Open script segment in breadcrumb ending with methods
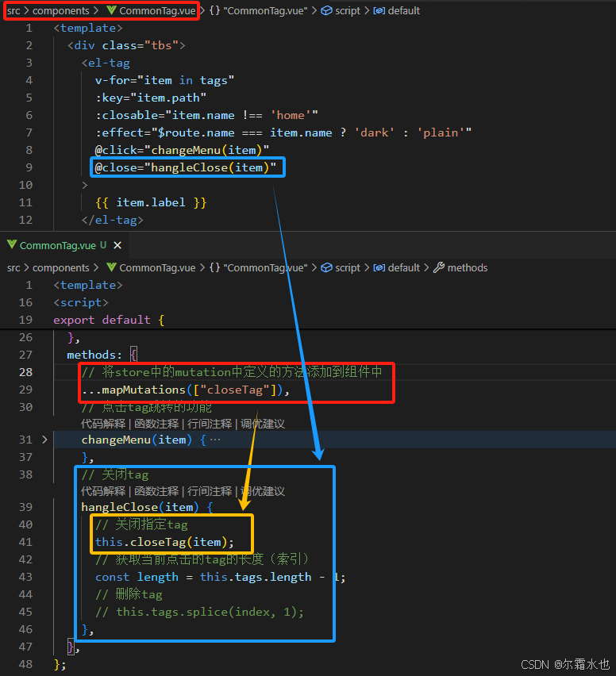The height and width of the screenshot is (676, 616). [x=347, y=267]
